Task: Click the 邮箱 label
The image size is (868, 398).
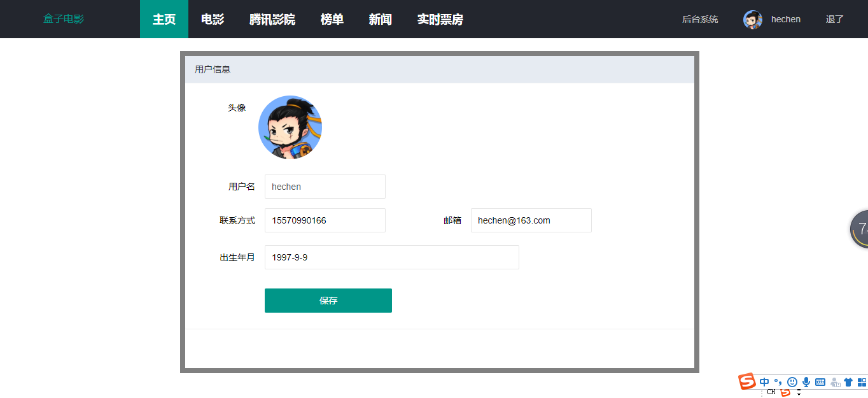Action: (452, 220)
